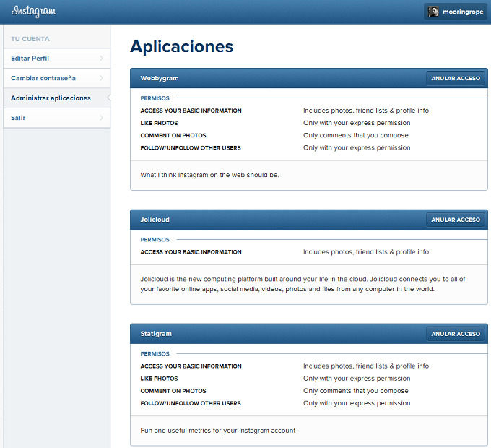Click chevron arrow next to Cambiar contraseña
The image size is (491, 448).
coord(101,78)
